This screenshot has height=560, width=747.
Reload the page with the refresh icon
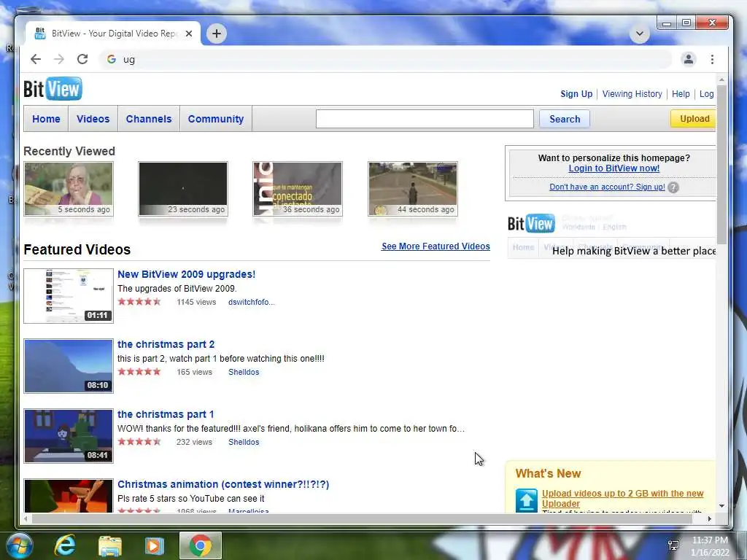click(x=82, y=59)
